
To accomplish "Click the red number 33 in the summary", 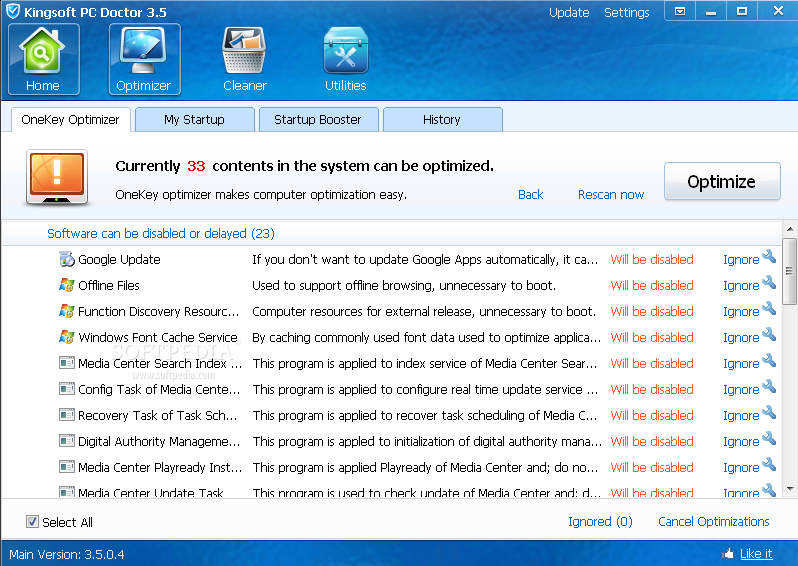I will point(196,166).
